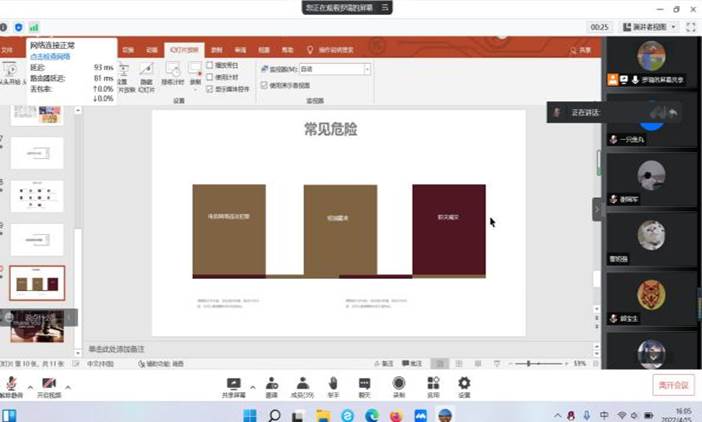Click the Share Screen icon in meeting toolbar

point(233,384)
